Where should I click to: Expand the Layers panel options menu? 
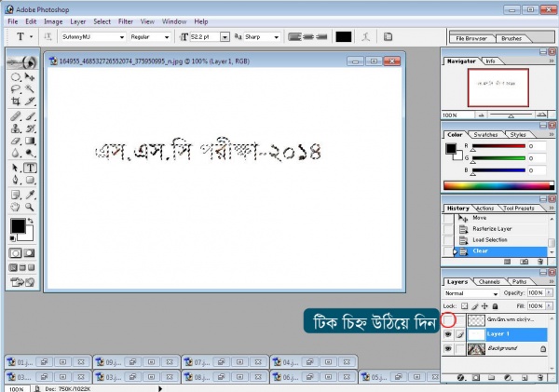point(552,281)
